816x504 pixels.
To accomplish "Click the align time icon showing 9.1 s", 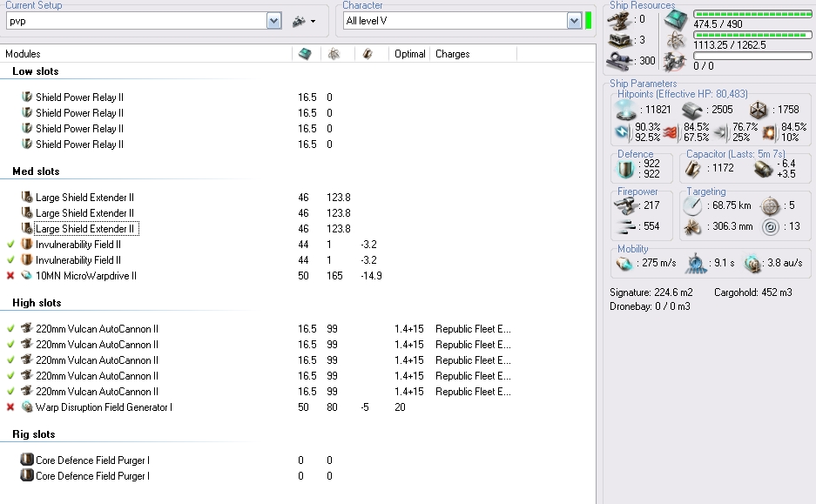I will pos(696,264).
